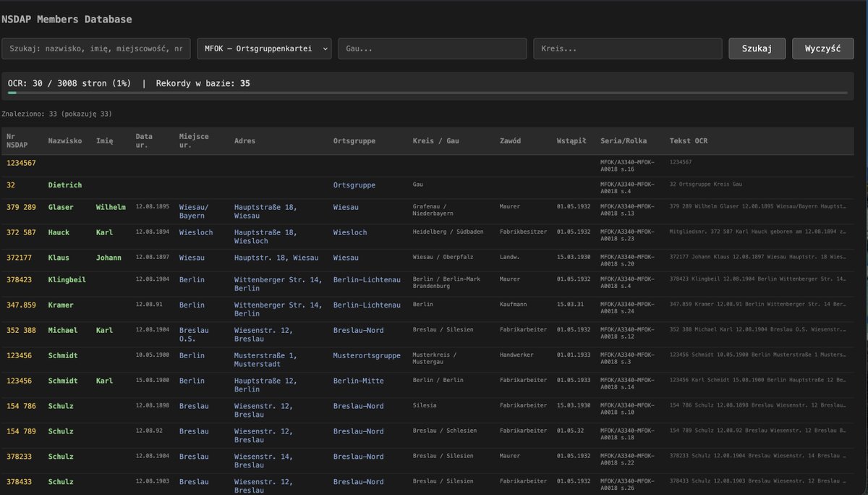Click the address Musterstraße 1, Musterstadt
Screen dimensions: 868x495
[265, 360]
